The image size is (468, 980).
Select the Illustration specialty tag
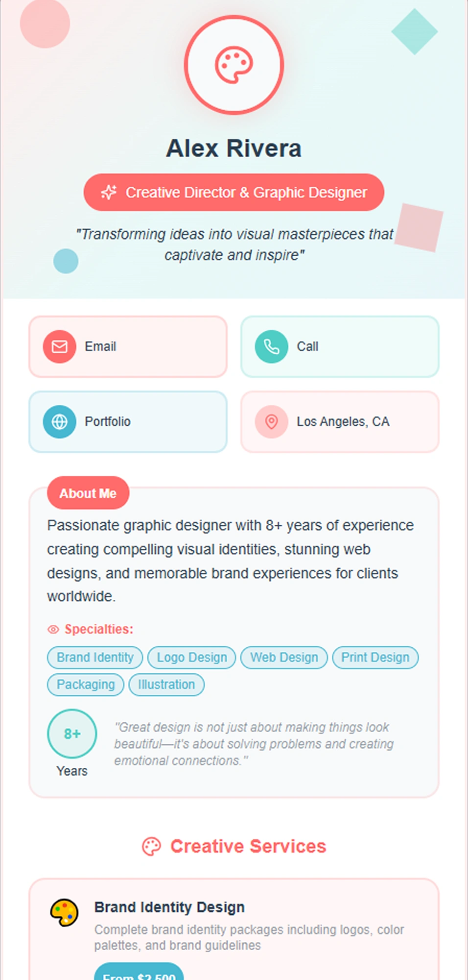point(166,685)
